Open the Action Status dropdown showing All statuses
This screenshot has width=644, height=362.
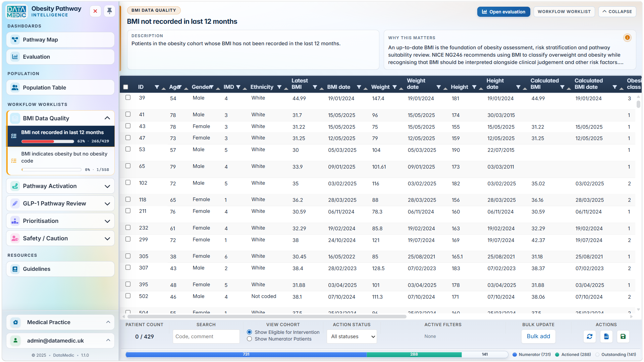click(352, 337)
